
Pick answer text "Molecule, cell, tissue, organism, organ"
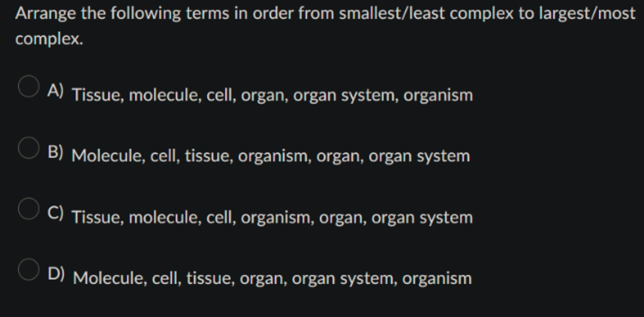tap(270, 157)
